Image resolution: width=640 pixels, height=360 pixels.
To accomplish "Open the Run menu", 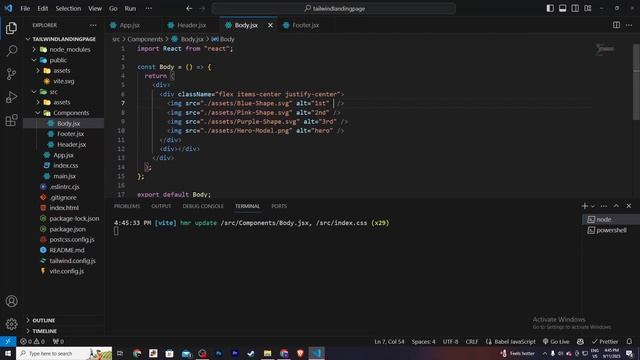I will pos(130,8).
